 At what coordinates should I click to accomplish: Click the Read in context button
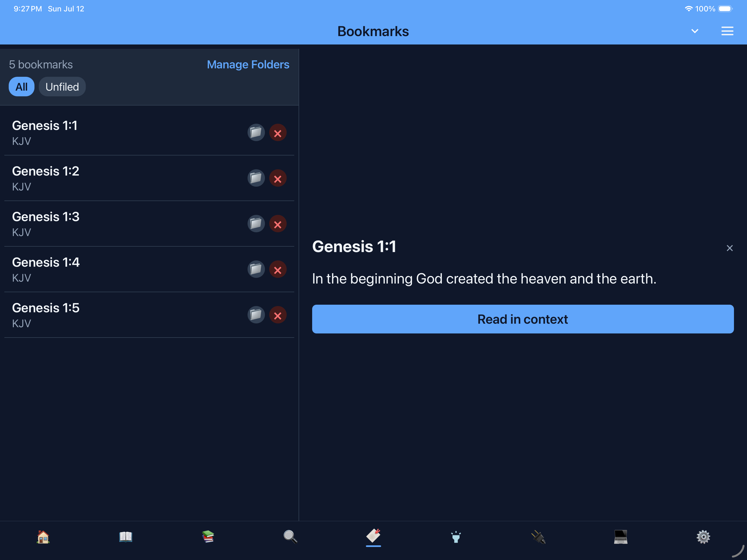523,319
